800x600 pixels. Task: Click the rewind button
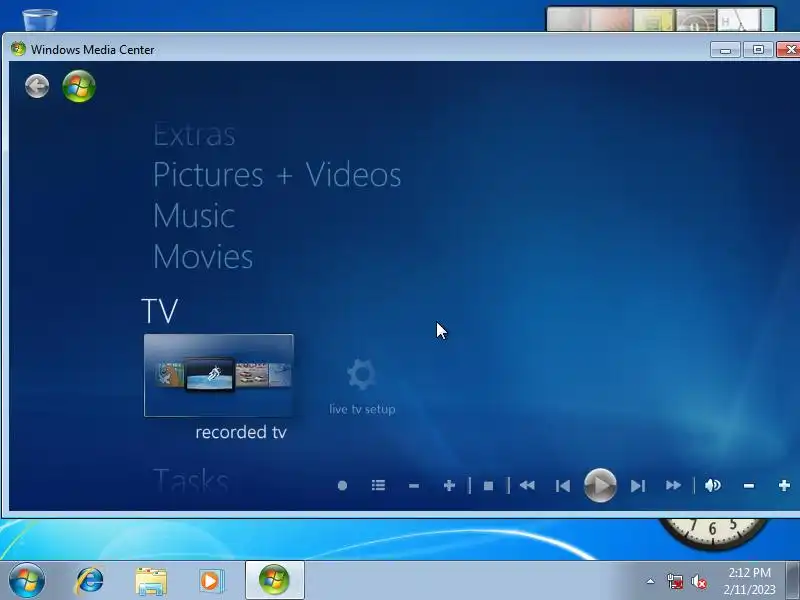coord(527,485)
